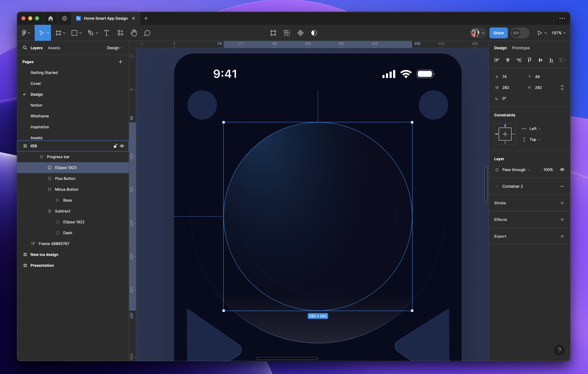The width and height of the screenshot is (588, 374).
Task: Enable the Dev Mode switch
Action: click(x=520, y=33)
